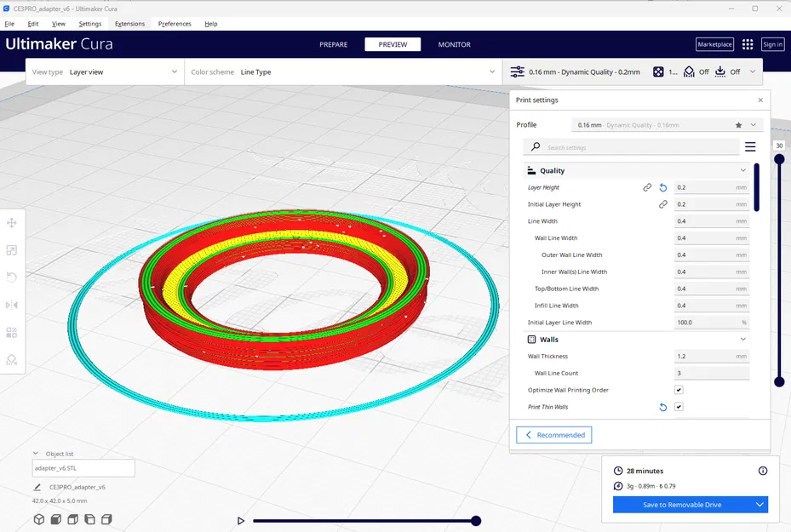The image size is (791, 532).
Task: Click the support icon labeled Off
Action: [689, 72]
